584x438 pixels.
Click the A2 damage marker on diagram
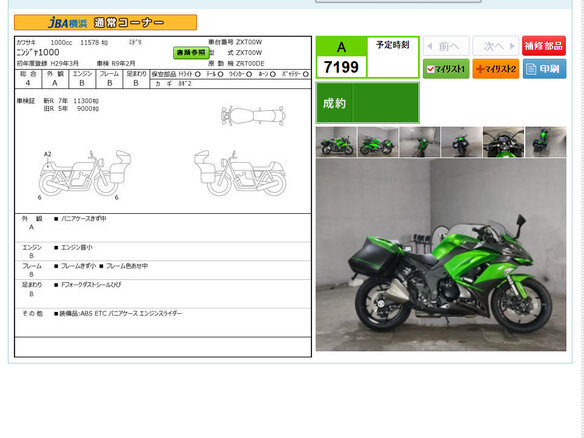[48, 154]
